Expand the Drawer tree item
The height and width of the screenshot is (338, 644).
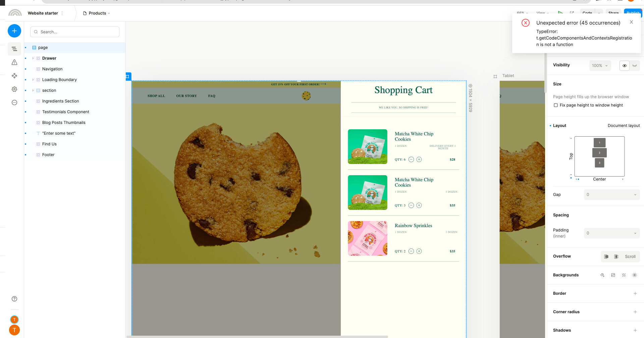tap(33, 58)
